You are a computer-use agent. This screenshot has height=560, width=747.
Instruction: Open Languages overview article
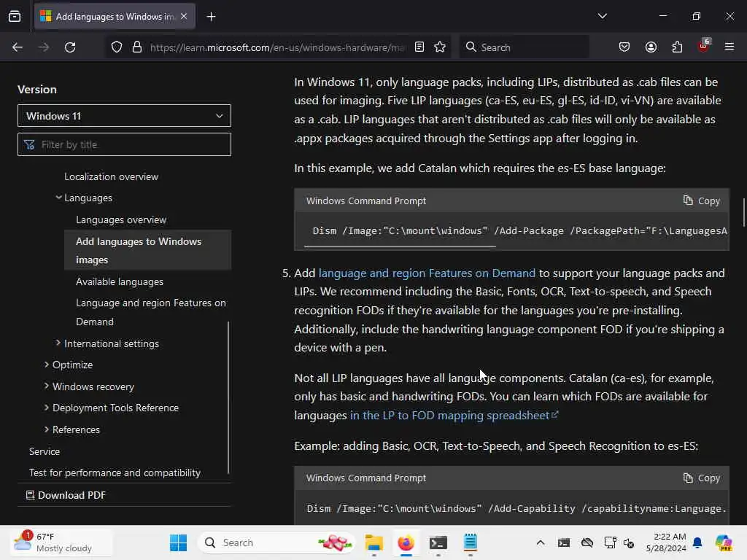[121, 220]
